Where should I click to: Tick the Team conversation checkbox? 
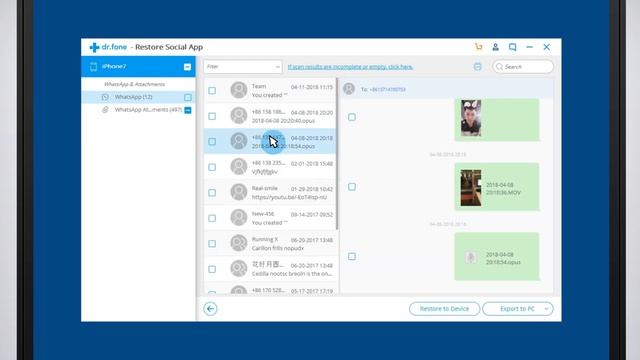click(212, 91)
